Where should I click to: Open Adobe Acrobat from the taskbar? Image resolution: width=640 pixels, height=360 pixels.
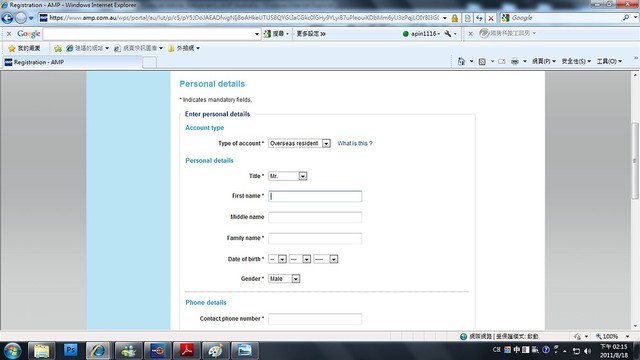click(x=187, y=351)
